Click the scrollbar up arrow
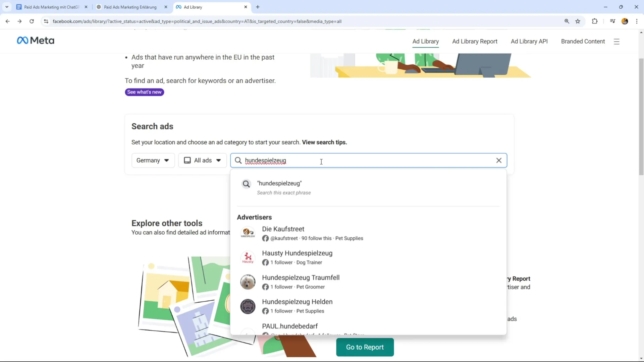The height and width of the screenshot is (362, 644). pos(641,33)
